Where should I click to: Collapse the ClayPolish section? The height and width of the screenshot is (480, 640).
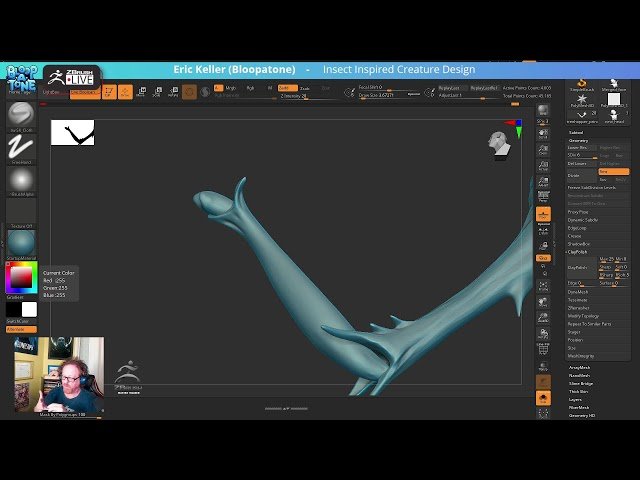(x=578, y=252)
